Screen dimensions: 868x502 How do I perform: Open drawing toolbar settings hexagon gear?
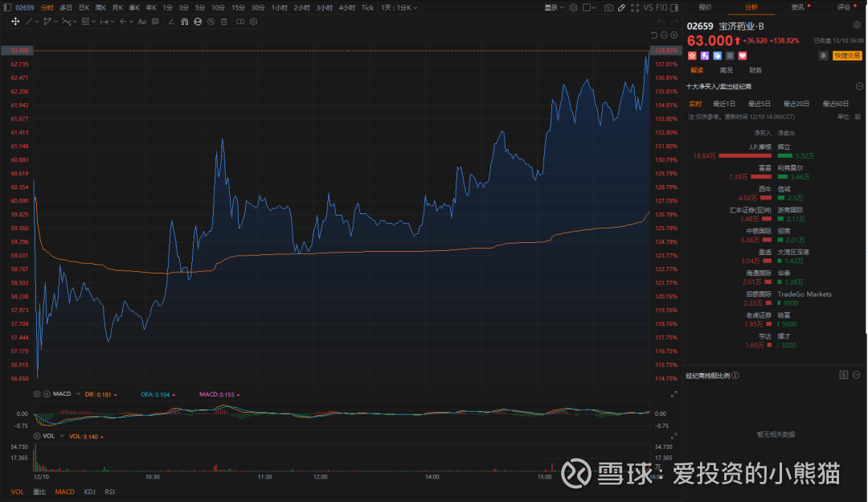[253, 22]
